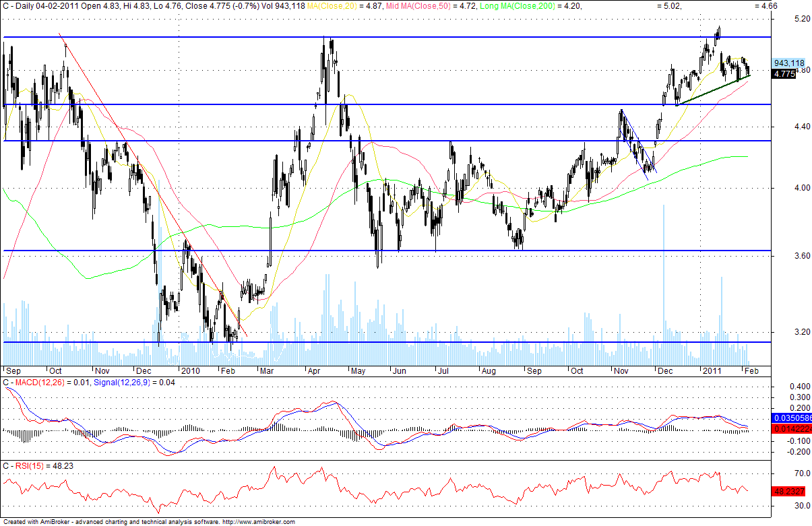Viewport: 812px width, 526px height.
Task: Click the blue 0.0350586 MACD value label
Action: click(x=790, y=418)
